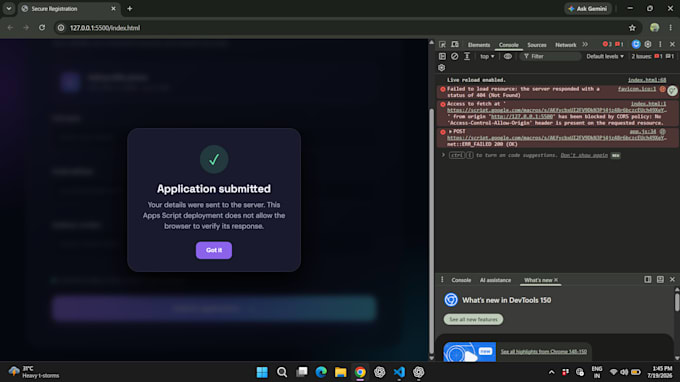This screenshot has width=680, height=382.
Task: Click the preserve log icon beside clear
Action: (x=467, y=56)
